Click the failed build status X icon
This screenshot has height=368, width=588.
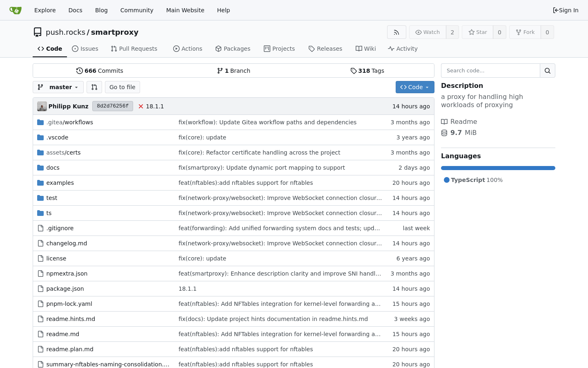pos(141,106)
